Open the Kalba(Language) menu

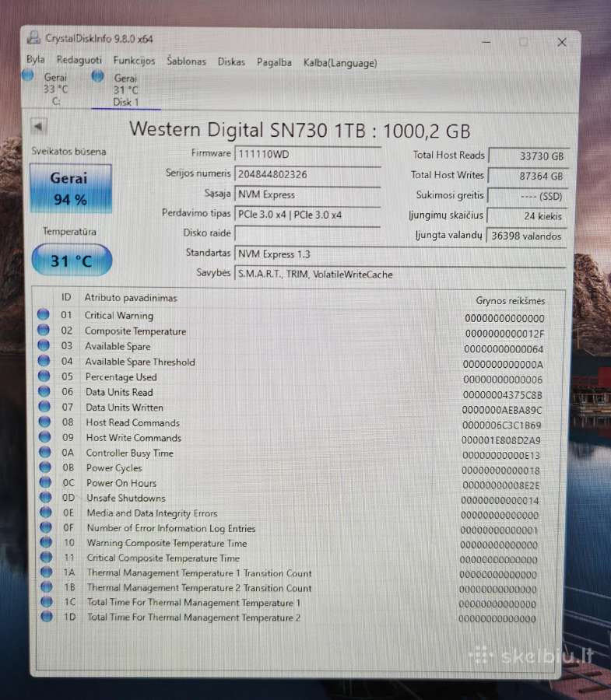[340, 63]
